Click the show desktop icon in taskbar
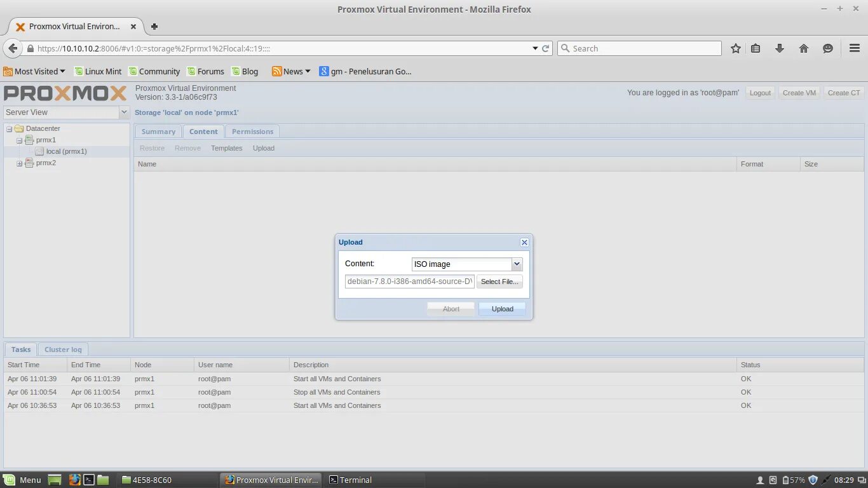 click(55, 480)
